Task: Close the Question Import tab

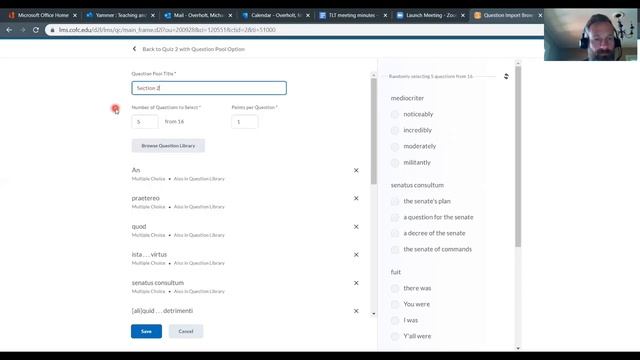Action: 540,15
